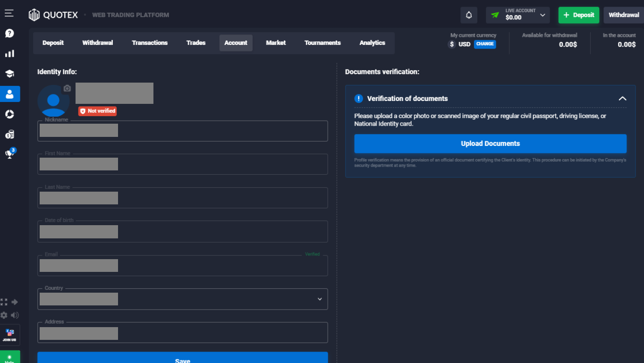Click the Change currency button
The image size is (644, 363).
485,44
